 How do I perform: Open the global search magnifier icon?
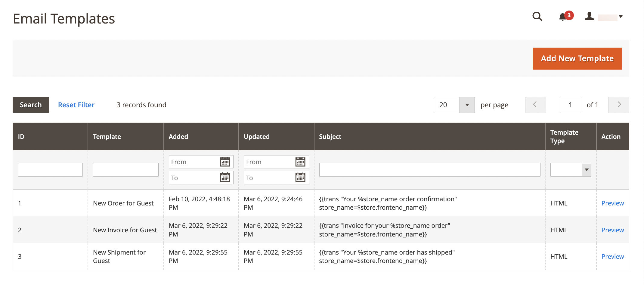[x=537, y=17]
